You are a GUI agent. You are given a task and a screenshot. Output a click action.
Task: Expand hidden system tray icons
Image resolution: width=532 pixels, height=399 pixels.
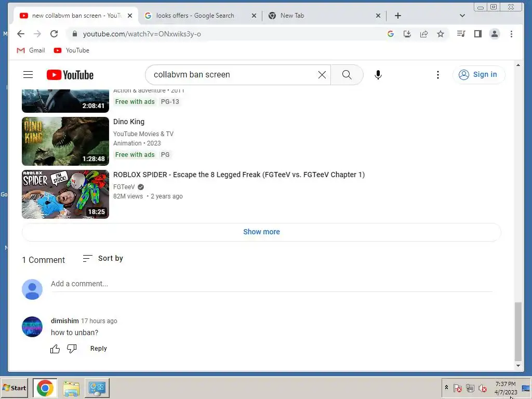(x=446, y=387)
